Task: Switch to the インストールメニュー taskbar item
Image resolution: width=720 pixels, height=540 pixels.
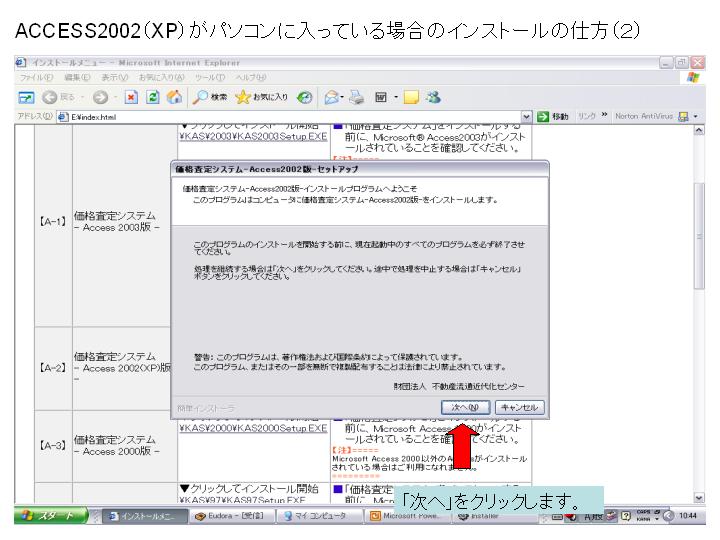Action: click(144, 516)
